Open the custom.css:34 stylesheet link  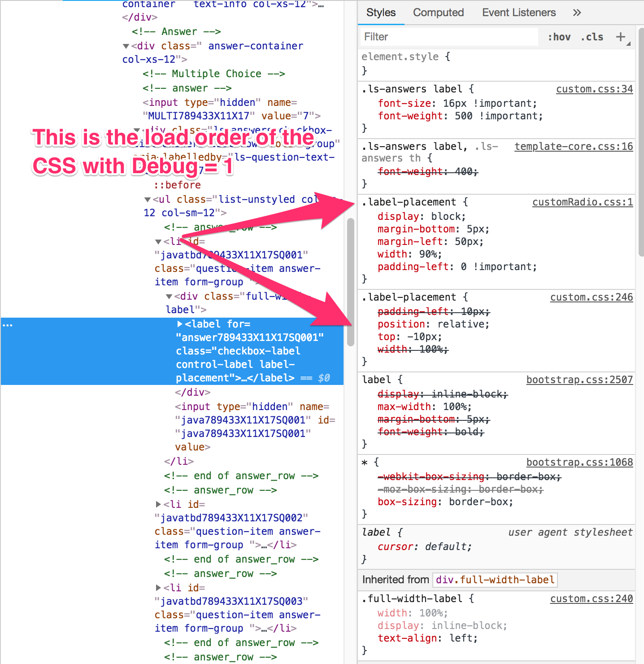[x=594, y=89]
